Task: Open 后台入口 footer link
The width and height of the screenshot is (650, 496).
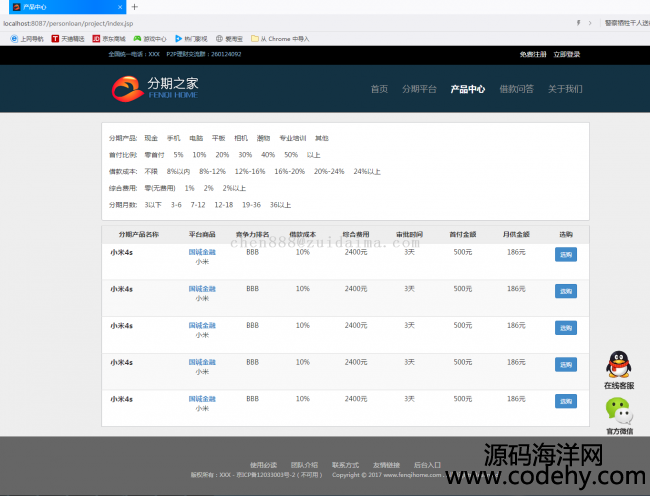Action: (427, 465)
